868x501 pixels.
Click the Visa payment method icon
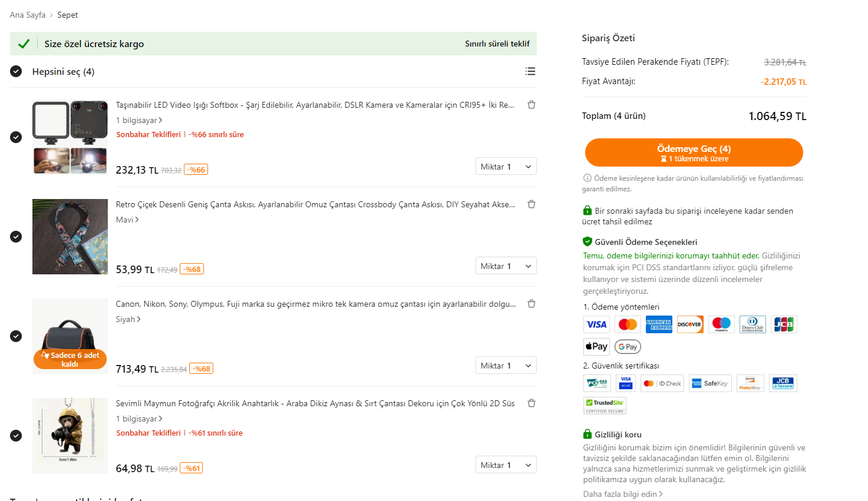[596, 324]
